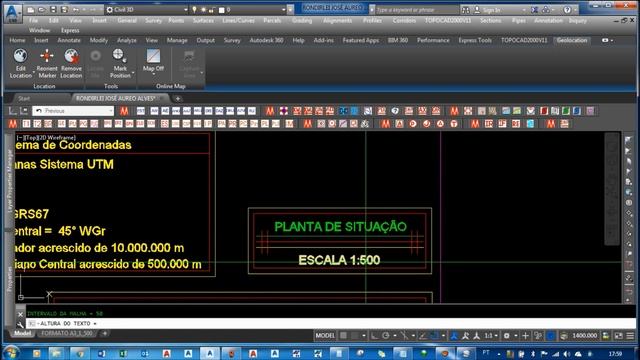Click the MODEL space button in status bar
640x360 pixels.
pyautogui.click(x=325, y=336)
